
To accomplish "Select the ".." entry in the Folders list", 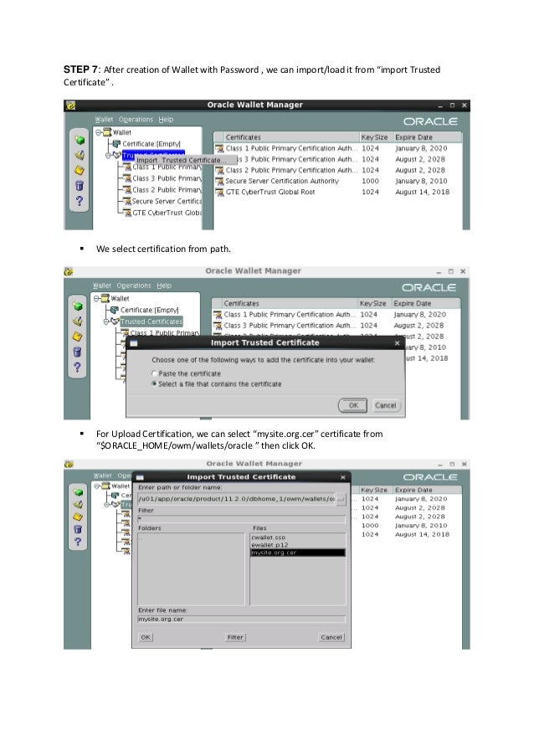I will [x=141, y=537].
